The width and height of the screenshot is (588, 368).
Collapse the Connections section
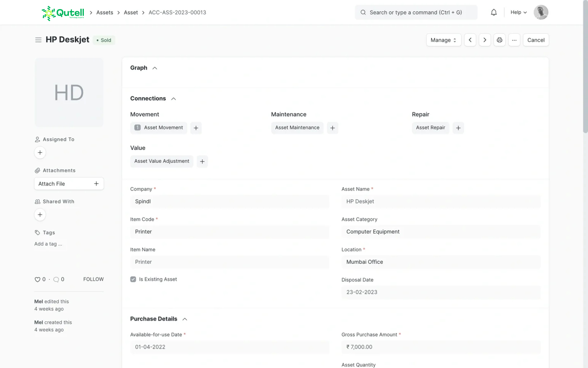point(173,99)
